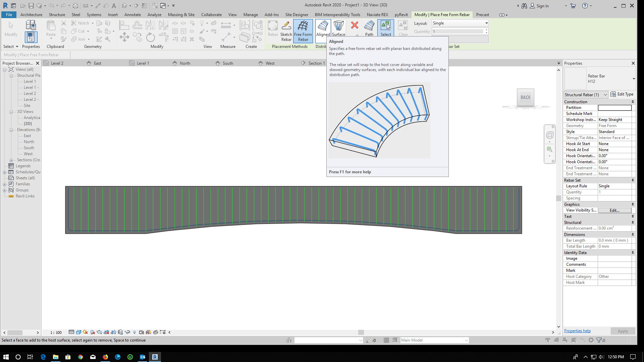The height and width of the screenshot is (362, 644).
Task: Open the Properties help link
Action: (577, 331)
